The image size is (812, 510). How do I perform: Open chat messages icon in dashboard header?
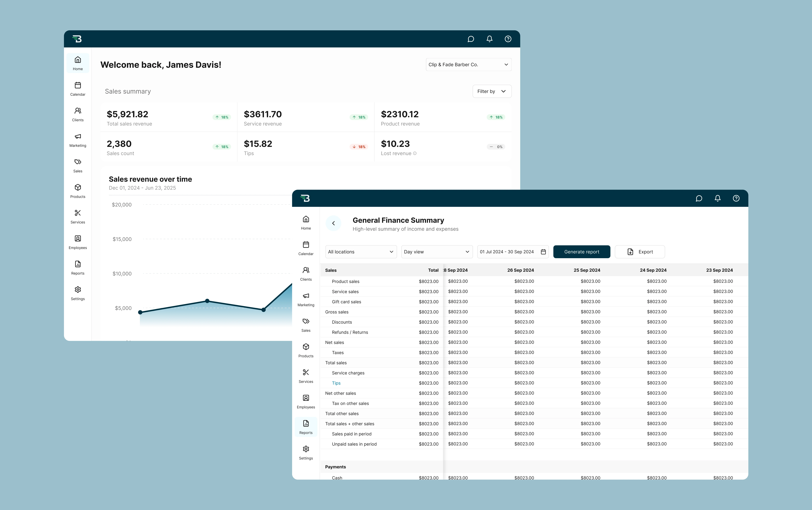[x=471, y=39]
